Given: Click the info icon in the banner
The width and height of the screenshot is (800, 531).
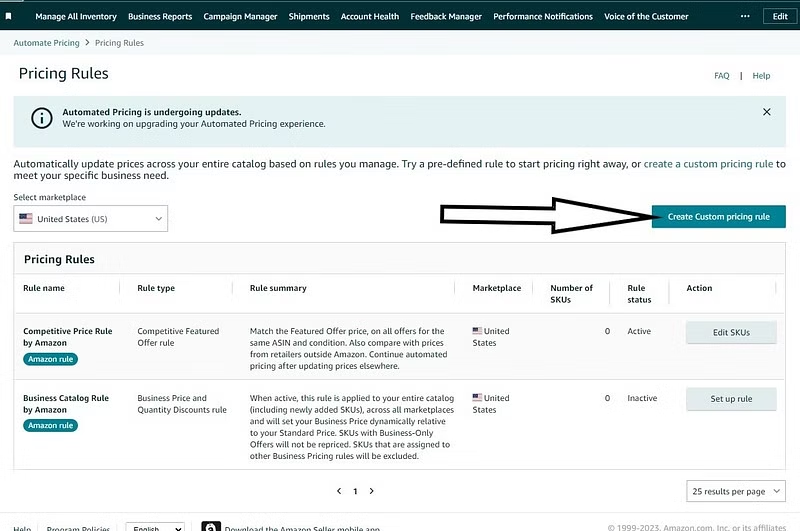Looking at the screenshot, I should pos(42,118).
